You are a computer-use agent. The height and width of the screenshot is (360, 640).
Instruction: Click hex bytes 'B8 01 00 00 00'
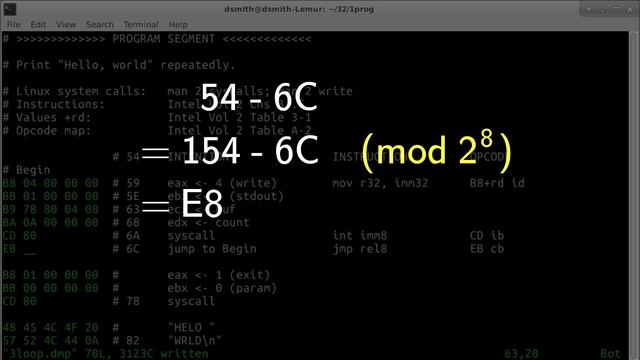click(50, 275)
